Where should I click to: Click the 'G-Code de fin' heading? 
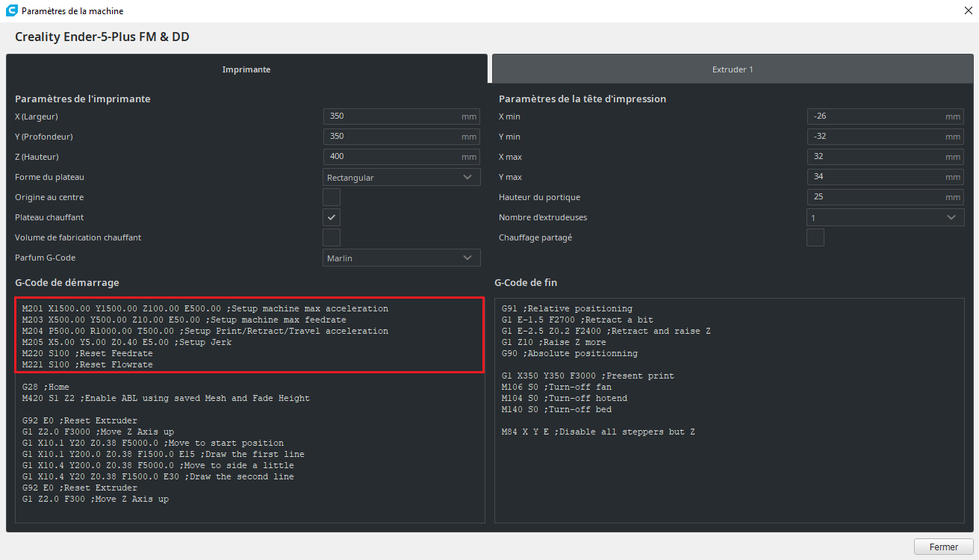(x=526, y=282)
